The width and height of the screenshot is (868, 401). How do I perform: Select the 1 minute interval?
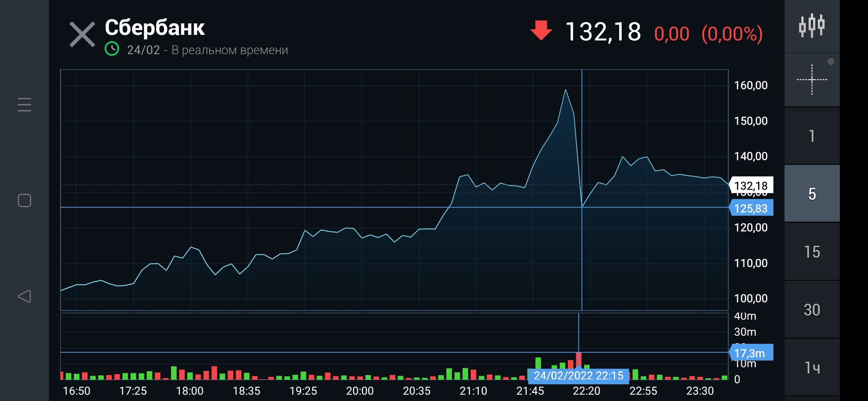pyautogui.click(x=812, y=136)
